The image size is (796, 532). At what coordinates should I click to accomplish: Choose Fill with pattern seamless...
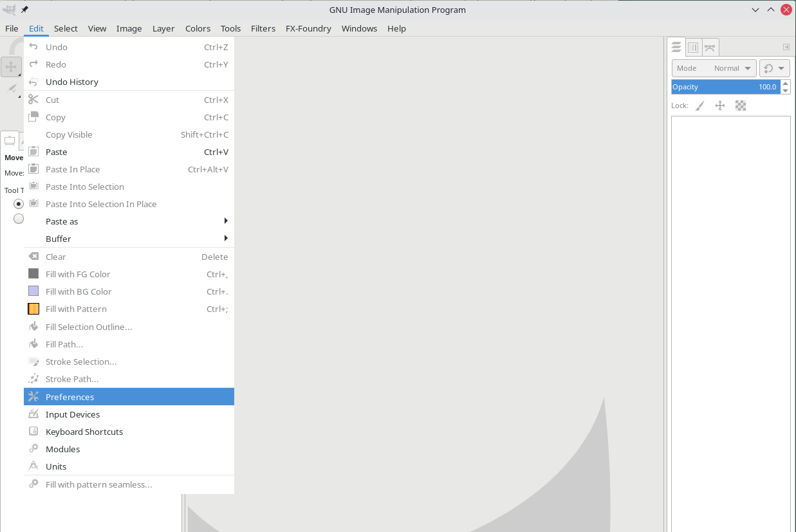click(129, 484)
